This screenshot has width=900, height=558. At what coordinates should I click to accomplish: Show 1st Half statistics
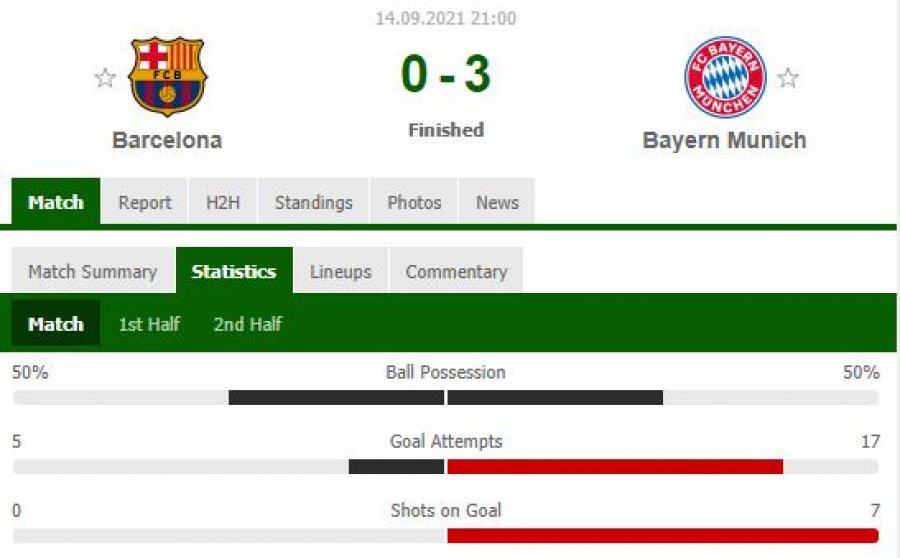149,324
